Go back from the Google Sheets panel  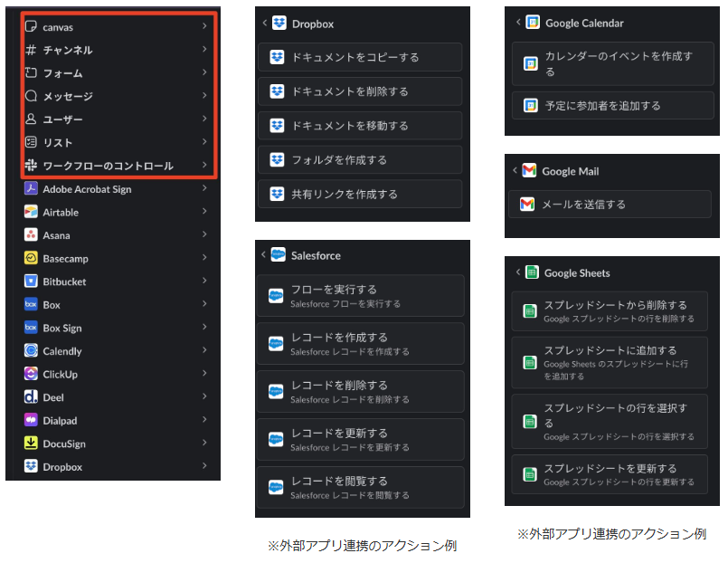coord(518,272)
